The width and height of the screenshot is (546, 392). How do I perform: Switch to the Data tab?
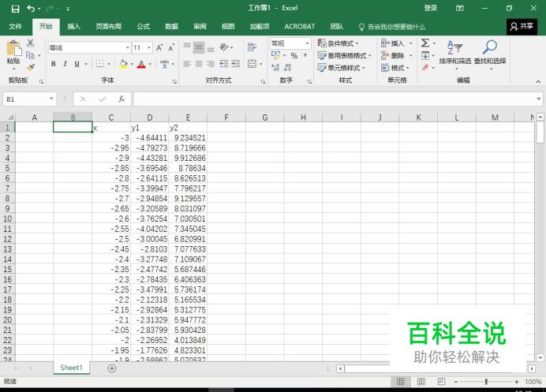pyautogui.click(x=171, y=27)
